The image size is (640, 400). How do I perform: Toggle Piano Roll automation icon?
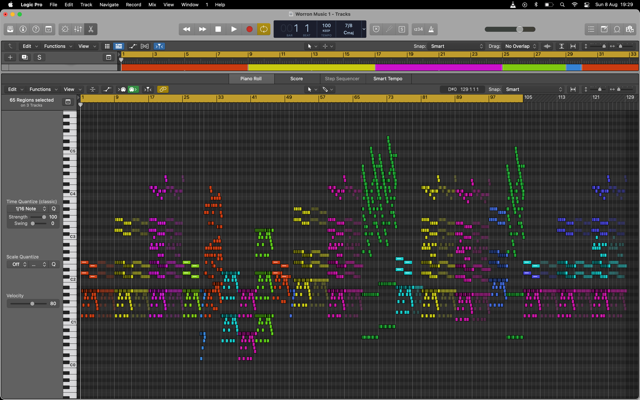click(107, 89)
